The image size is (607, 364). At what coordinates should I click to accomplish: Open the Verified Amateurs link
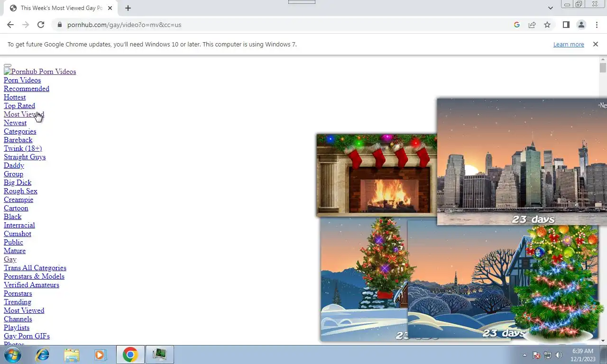tap(31, 285)
